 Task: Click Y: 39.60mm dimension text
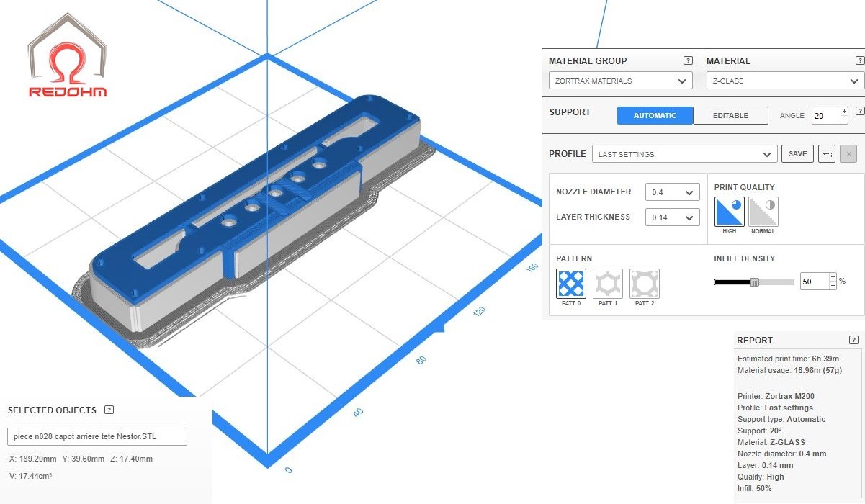click(x=83, y=459)
